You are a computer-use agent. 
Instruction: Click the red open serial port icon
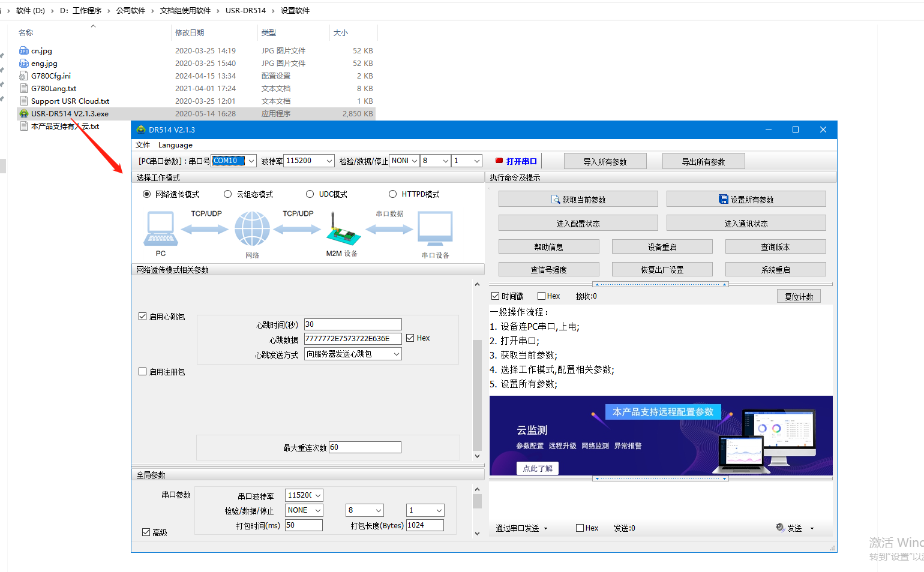[499, 161]
